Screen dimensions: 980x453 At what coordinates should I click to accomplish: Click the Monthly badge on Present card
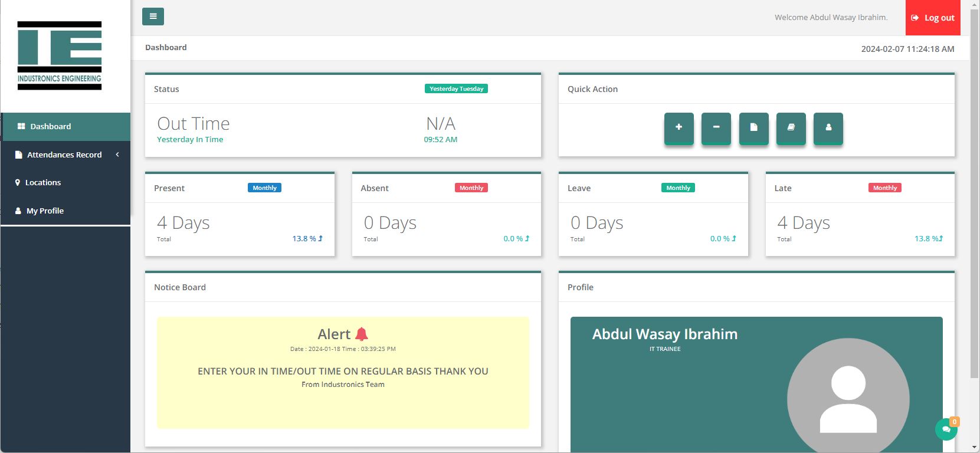tap(264, 188)
